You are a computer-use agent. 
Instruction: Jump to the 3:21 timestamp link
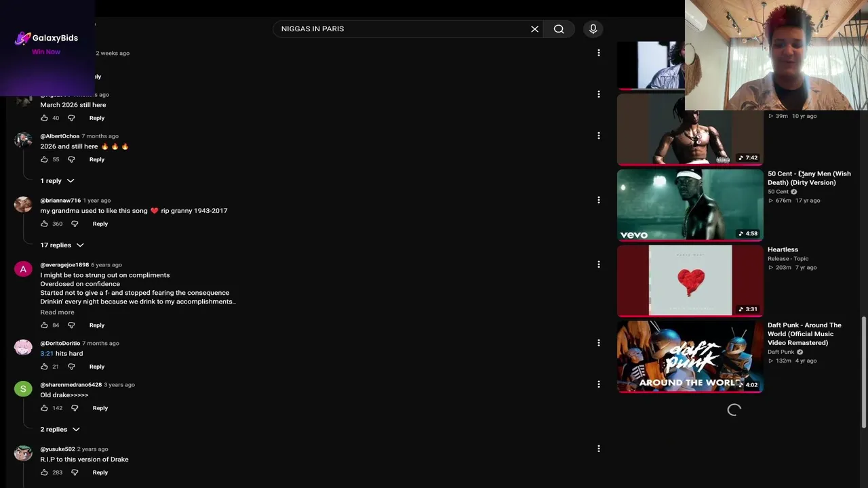point(47,354)
